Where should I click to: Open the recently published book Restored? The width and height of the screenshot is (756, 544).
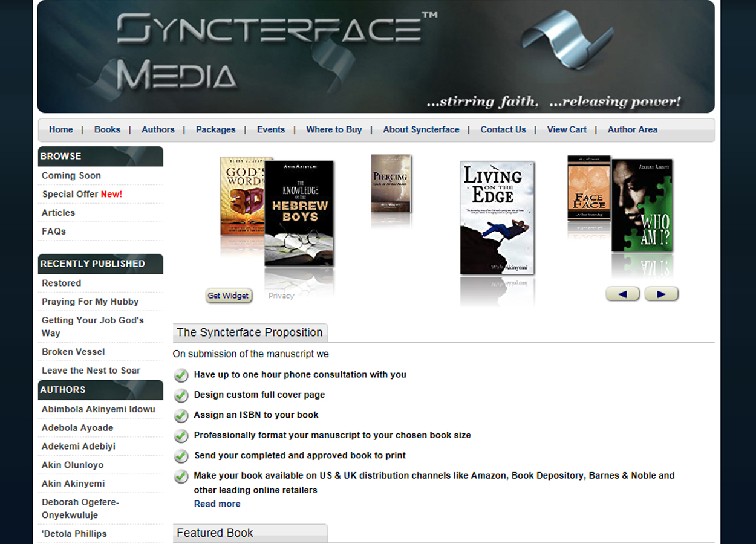(61, 283)
